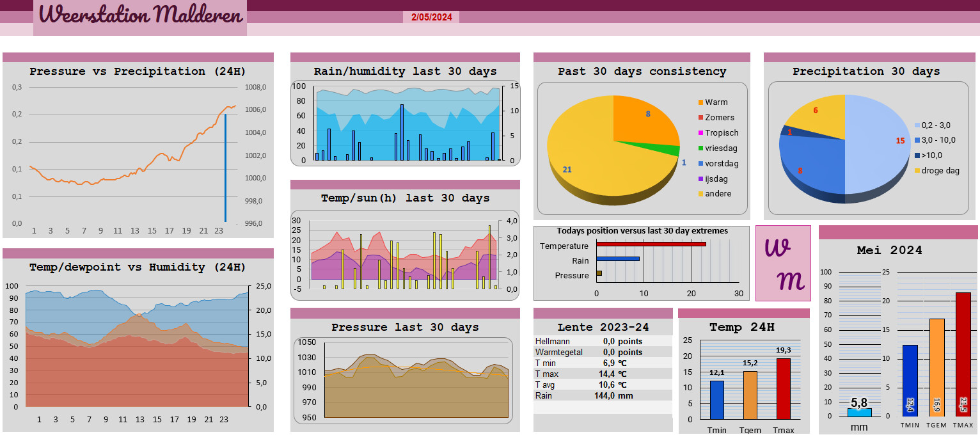The width and height of the screenshot is (980, 437).
Task: Click the Tmin blue bar in Temp 24H
Action: tap(717, 401)
